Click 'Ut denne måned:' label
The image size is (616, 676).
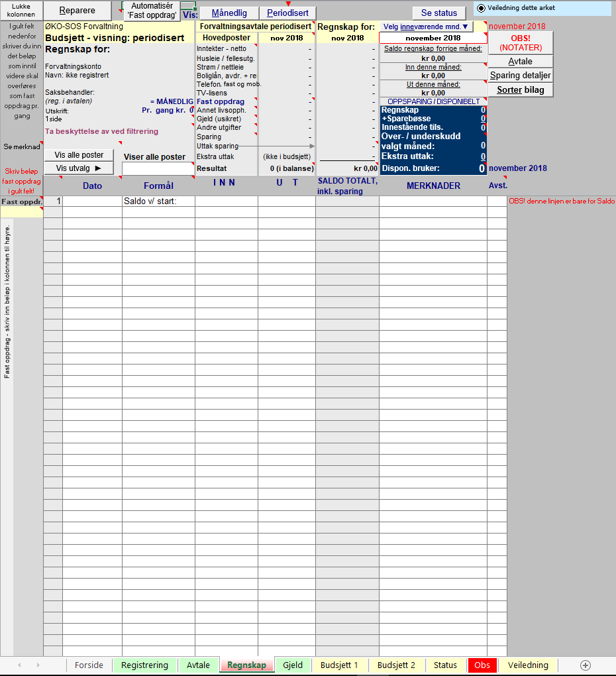(433, 85)
